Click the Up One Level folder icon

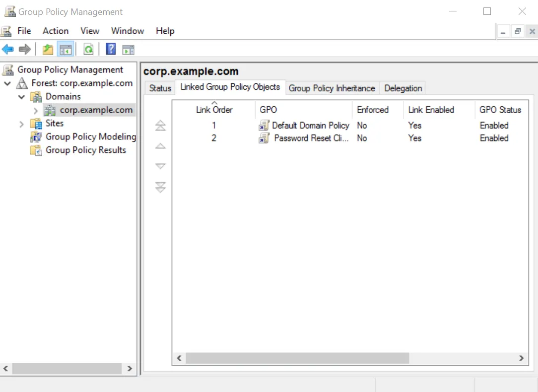[48, 50]
